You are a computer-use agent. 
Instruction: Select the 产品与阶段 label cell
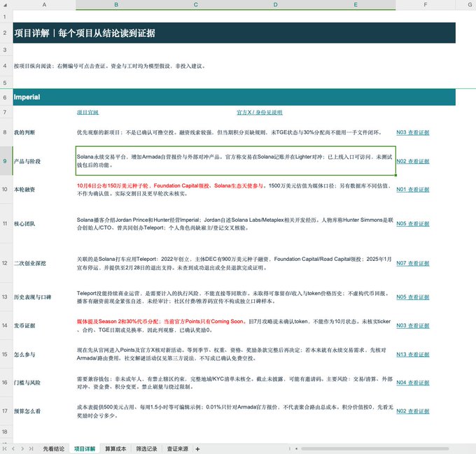pyautogui.click(x=44, y=162)
